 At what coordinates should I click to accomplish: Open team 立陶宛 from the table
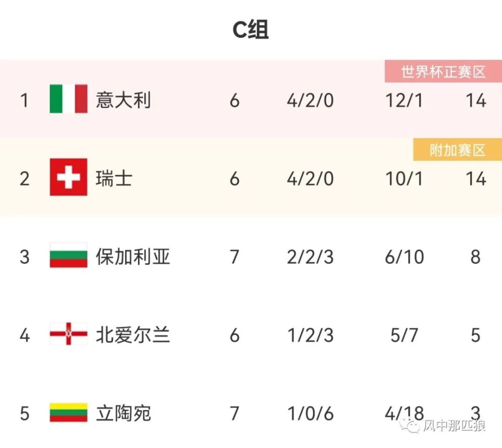point(123,413)
